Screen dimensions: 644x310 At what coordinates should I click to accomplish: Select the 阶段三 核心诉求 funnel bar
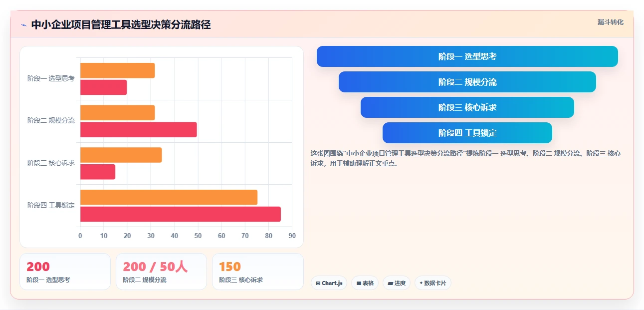467,107
